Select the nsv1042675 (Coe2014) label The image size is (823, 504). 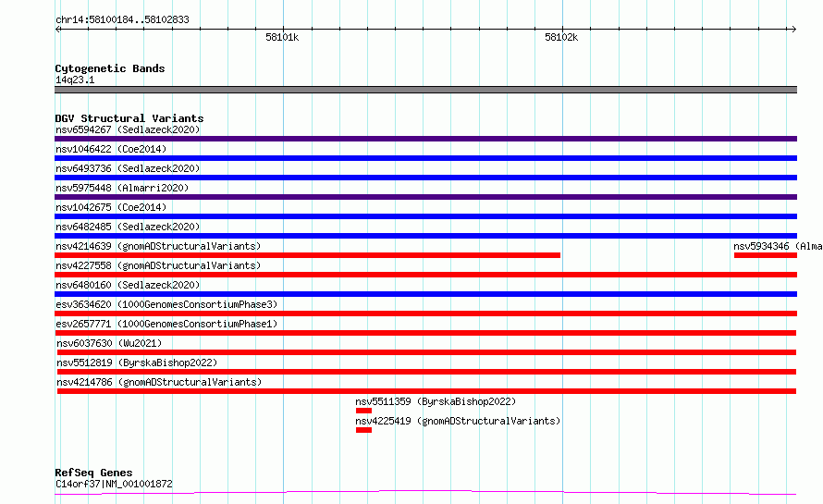tap(111, 207)
